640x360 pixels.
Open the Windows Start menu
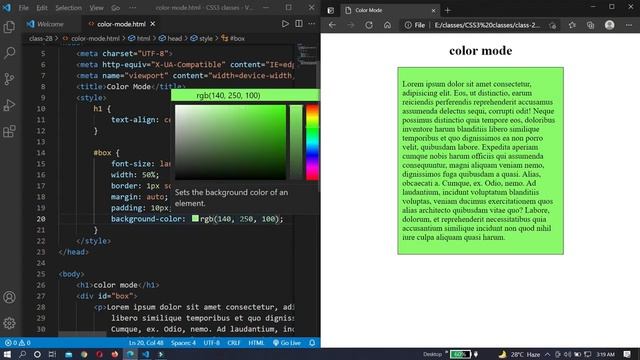click(7, 354)
